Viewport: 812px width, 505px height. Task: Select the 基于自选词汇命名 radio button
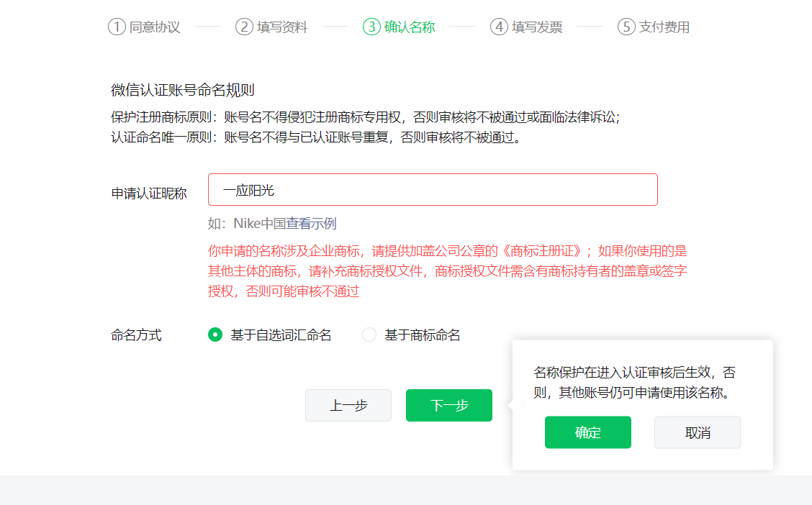point(215,335)
